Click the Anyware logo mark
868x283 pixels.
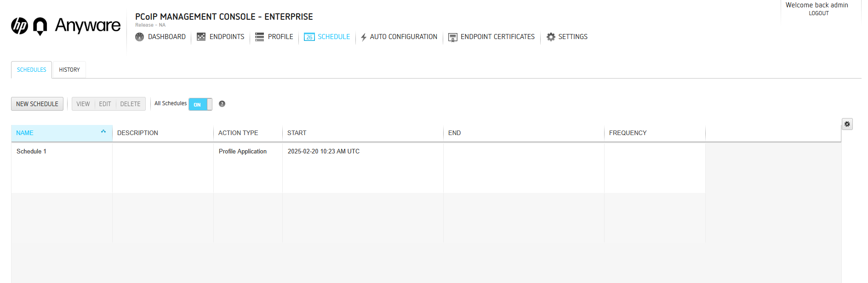(x=40, y=26)
